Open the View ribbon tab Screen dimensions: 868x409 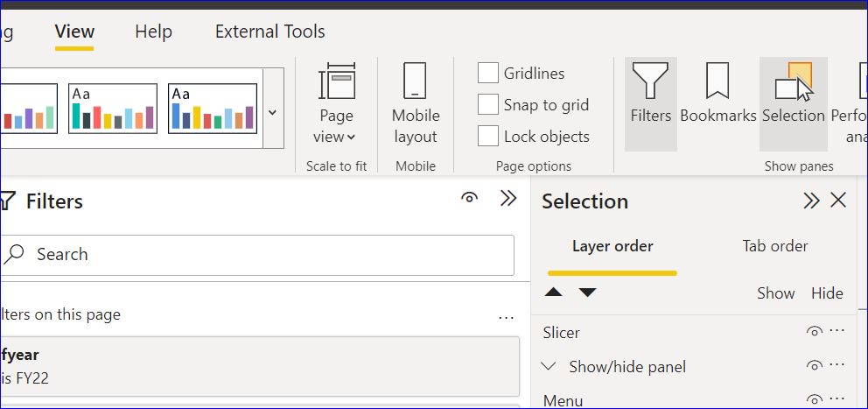tap(74, 32)
